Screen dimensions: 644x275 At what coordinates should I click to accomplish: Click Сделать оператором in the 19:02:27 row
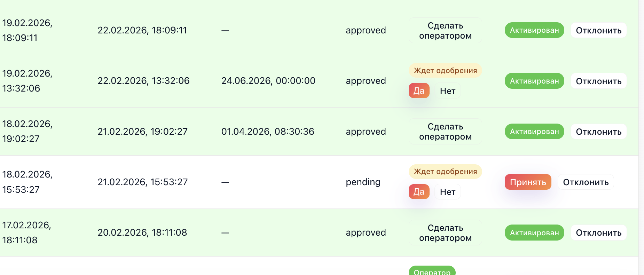[x=445, y=132]
